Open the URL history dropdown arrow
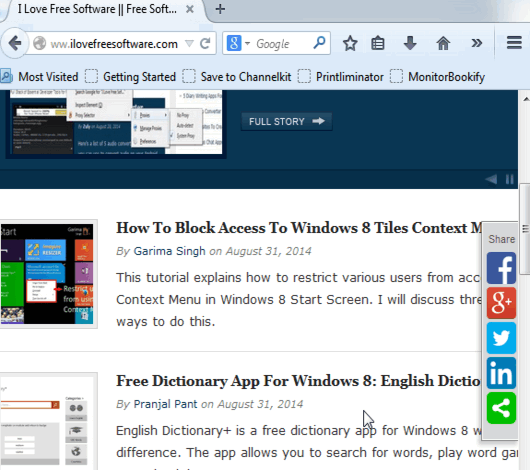 pyautogui.click(x=189, y=43)
